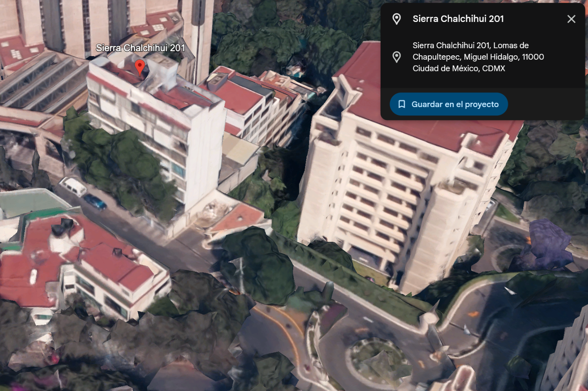Click the blue car parked behind the van

click(94, 202)
